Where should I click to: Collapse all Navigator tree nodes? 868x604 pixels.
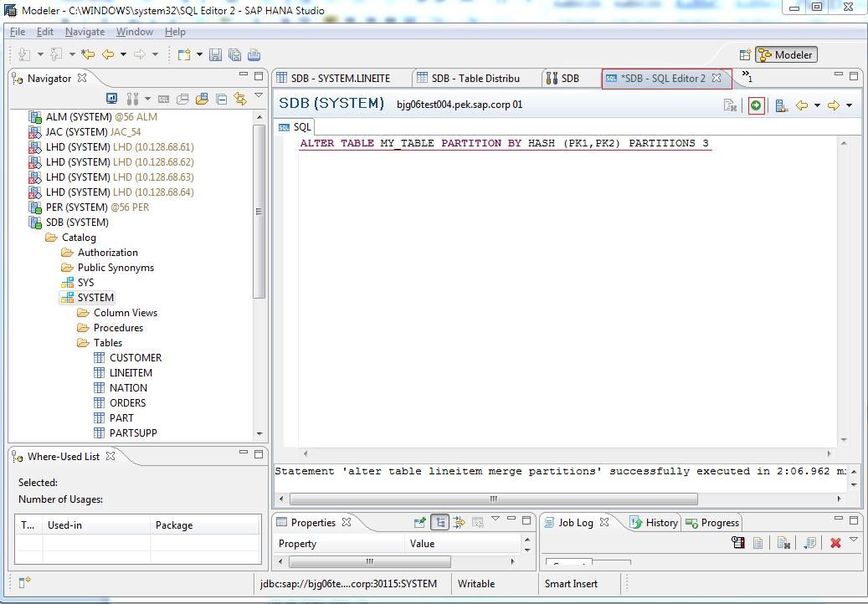(222, 99)
